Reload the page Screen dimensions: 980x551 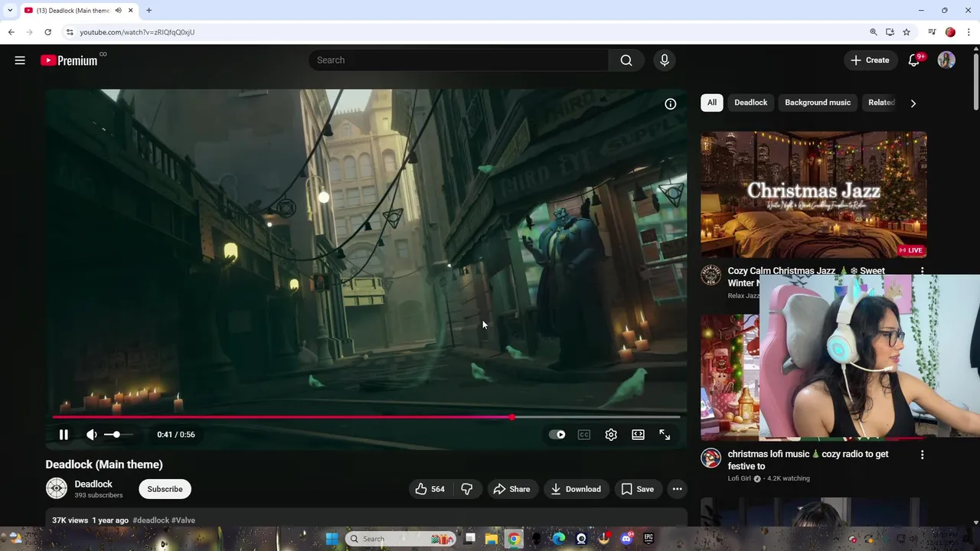(47, 32)
